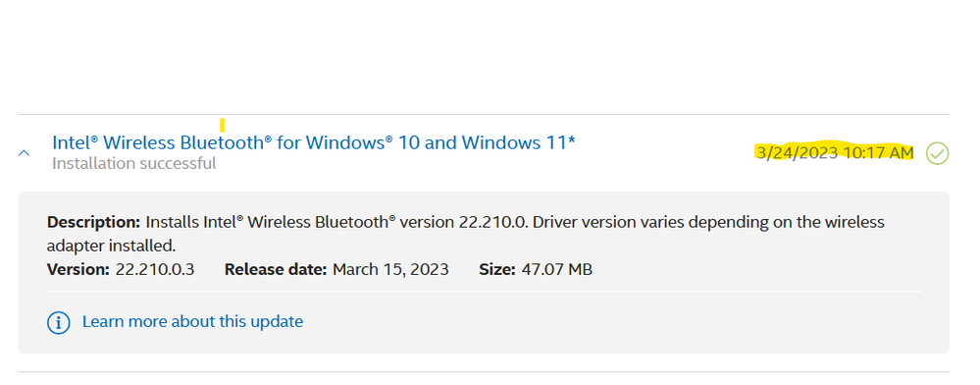Click the March 15, 2023 release date

coord(390,270)
